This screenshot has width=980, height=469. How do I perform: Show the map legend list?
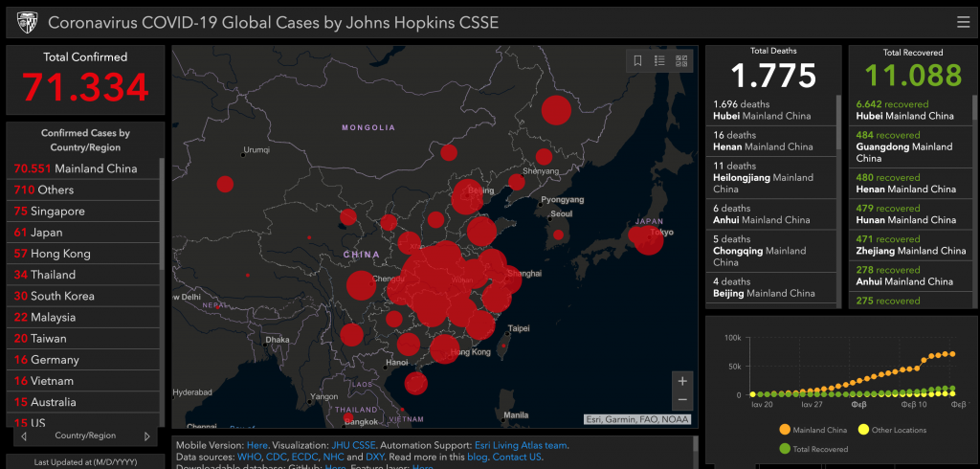click(659, 61)
